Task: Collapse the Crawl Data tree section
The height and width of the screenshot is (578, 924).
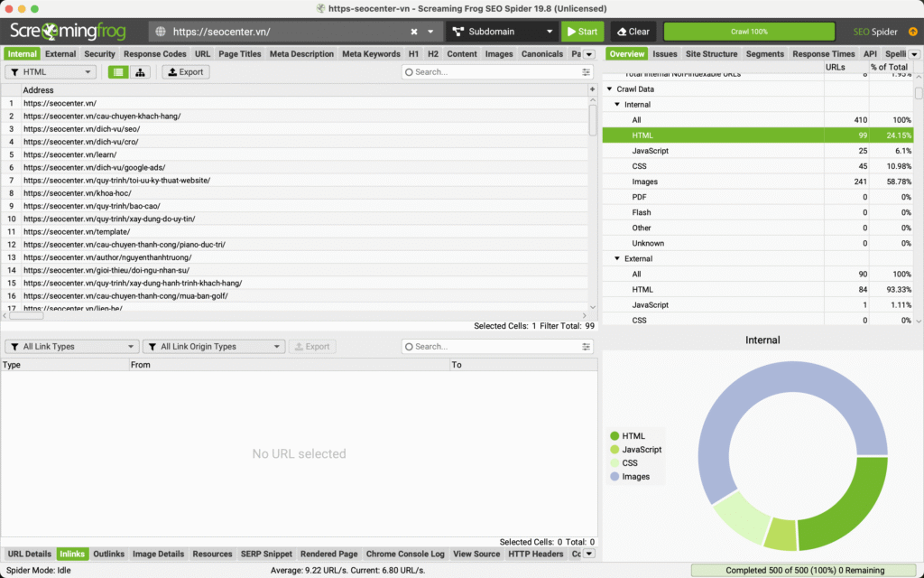Action: (609, 89)
